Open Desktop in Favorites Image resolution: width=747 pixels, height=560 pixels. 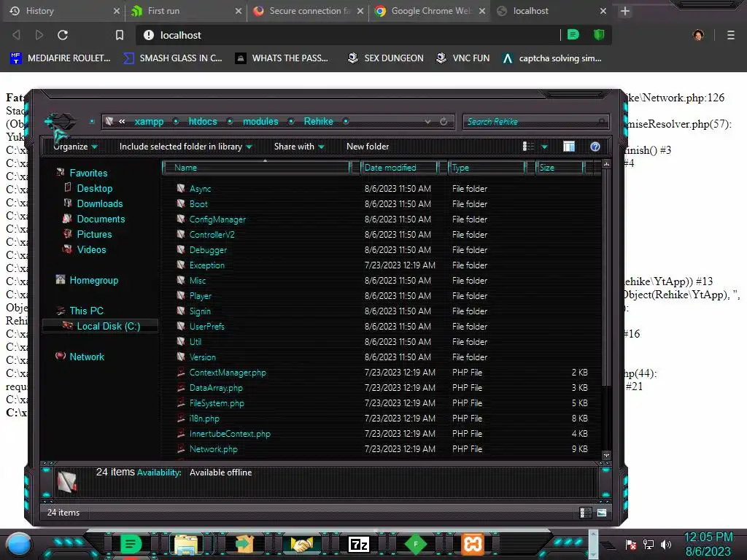[95, 188]
